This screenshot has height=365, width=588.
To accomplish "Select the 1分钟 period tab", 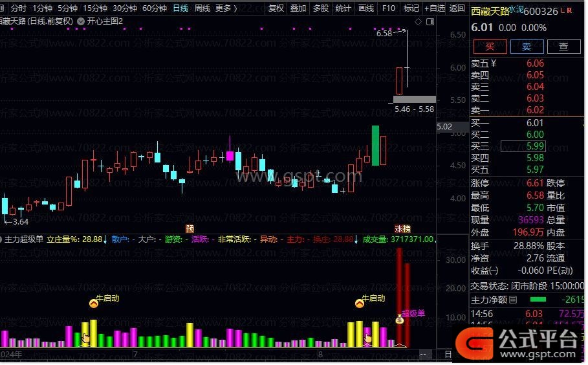I will click(x=42, y=8).
